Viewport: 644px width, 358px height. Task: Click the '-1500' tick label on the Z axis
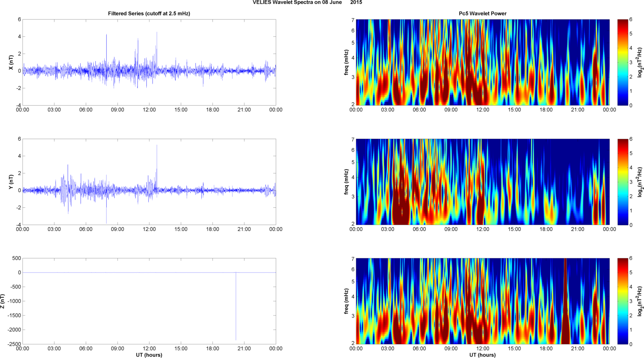(14, 316)
